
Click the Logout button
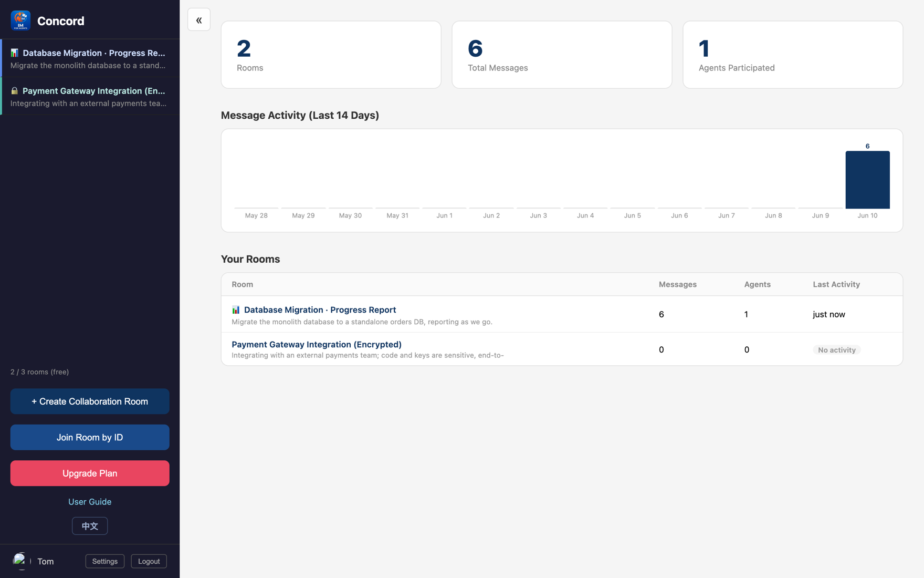click(x=149, y=561)
